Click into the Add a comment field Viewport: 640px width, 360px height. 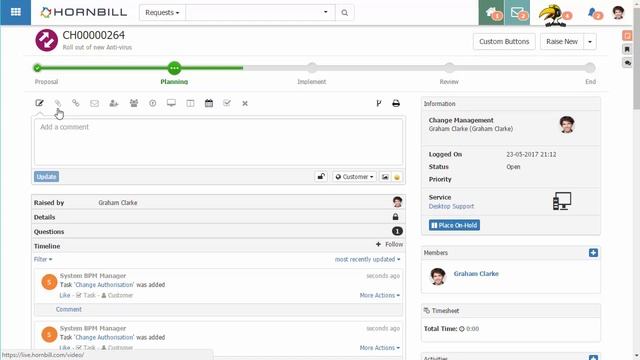coord(218,142)
